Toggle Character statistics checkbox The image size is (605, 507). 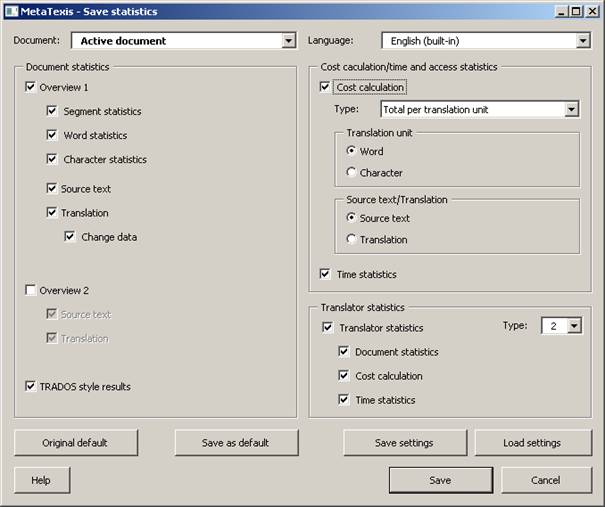pos(52,159)
